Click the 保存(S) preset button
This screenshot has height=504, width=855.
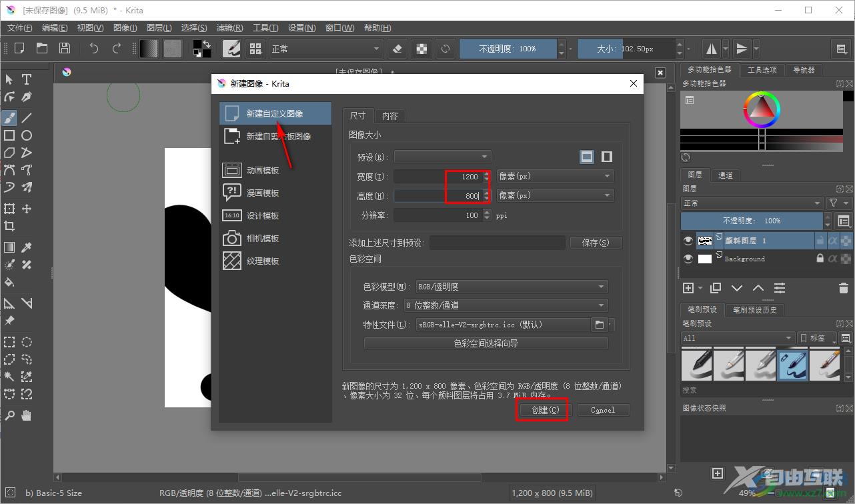coord(596,243)
